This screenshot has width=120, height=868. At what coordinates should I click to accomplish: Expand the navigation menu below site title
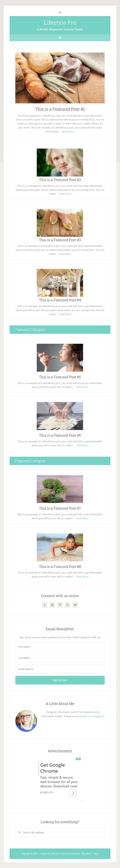pyautogui.click(x=60, y=38)
